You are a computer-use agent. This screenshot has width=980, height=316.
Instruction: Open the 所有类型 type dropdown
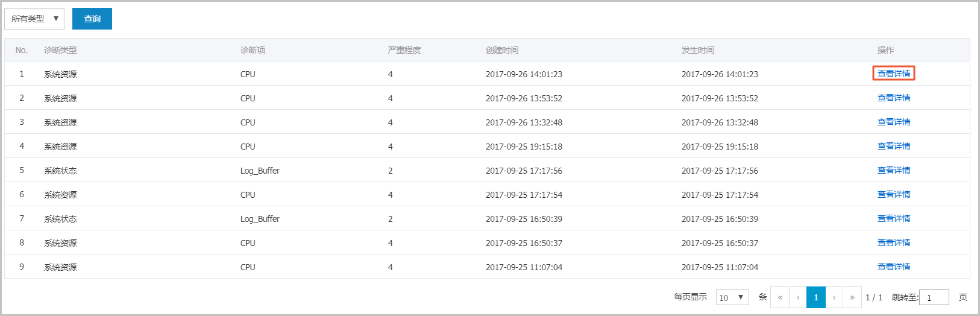(34, 19)
